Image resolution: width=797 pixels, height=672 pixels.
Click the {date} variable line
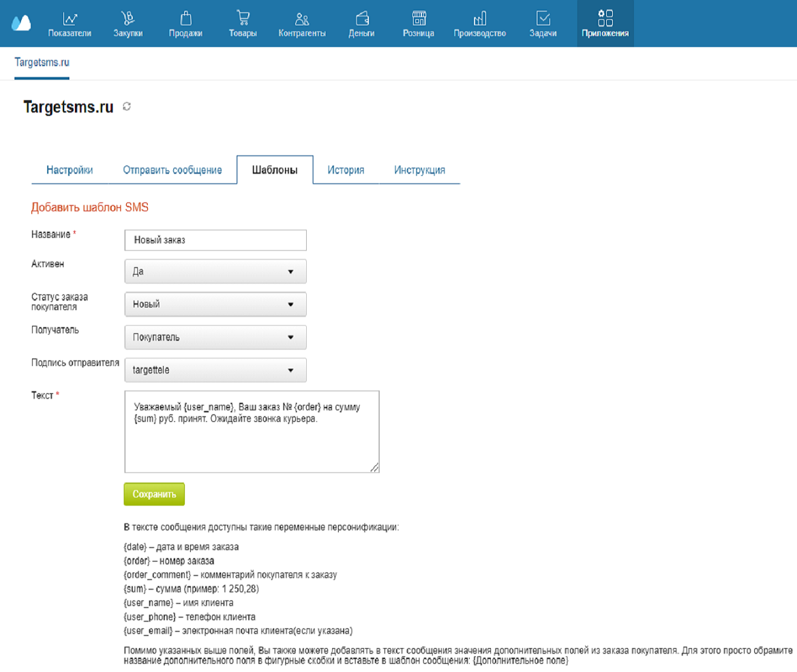(181, 547)
